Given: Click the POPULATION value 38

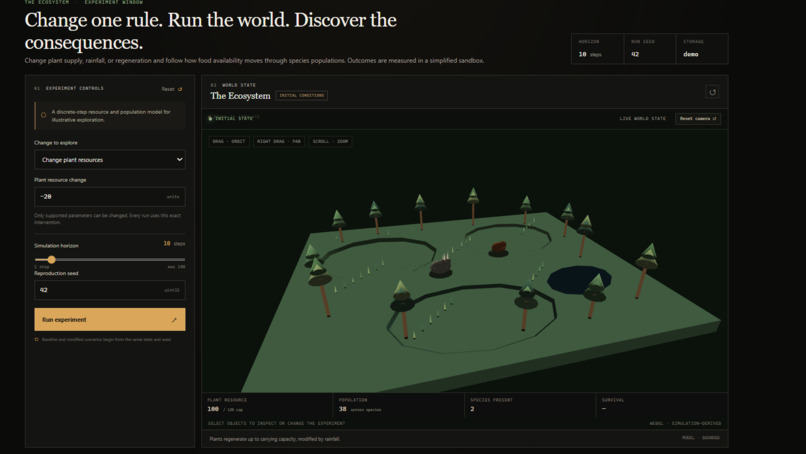Looking at the screenshot, I should pyautogui.click(x=342, y=409).
